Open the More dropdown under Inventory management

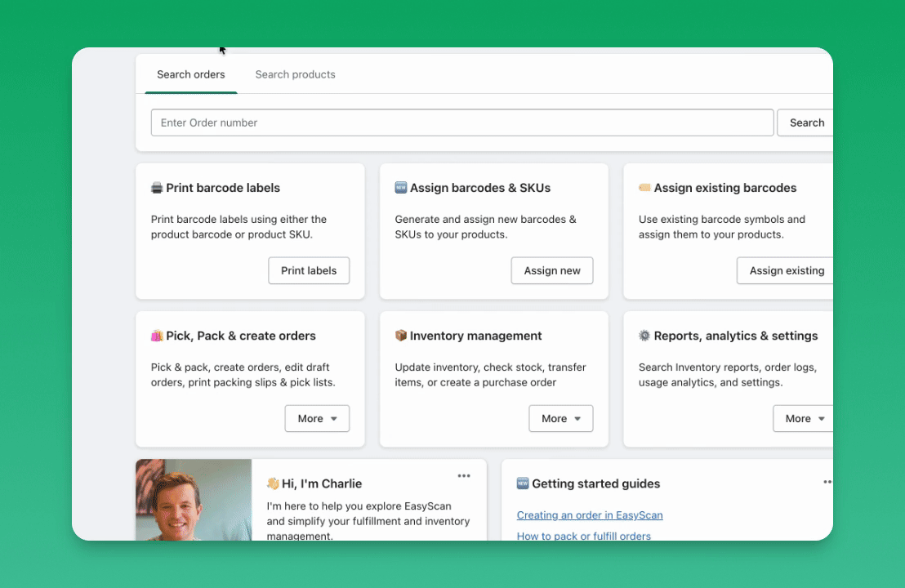pos(561,418)
